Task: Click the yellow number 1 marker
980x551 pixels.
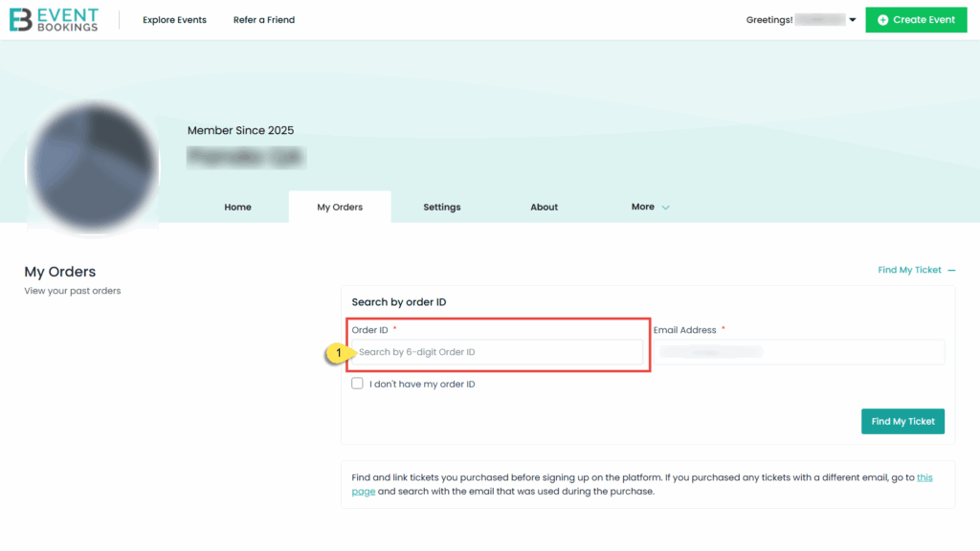Action: click(337, 353)
